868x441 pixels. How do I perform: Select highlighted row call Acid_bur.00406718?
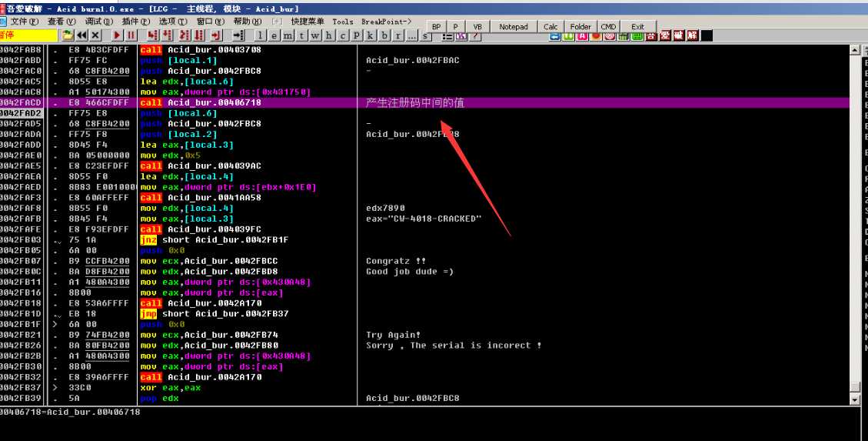[424, 102]
